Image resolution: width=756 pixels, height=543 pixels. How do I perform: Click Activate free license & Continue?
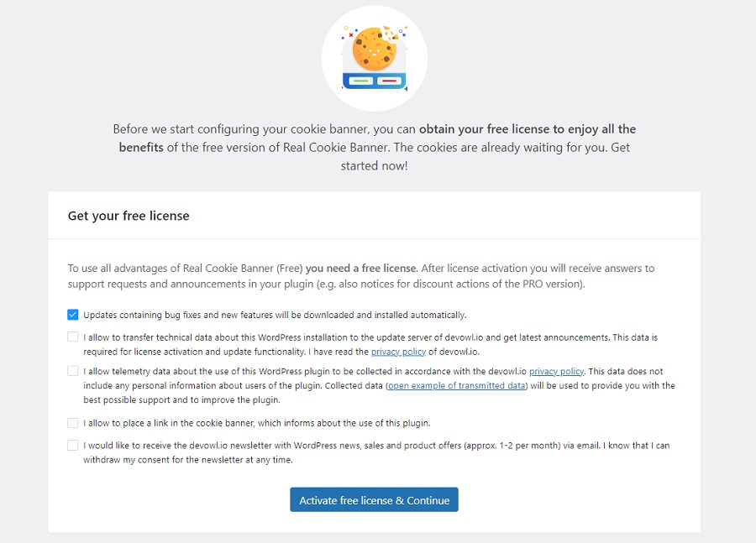pyautogui.click(x=374, y=499)
